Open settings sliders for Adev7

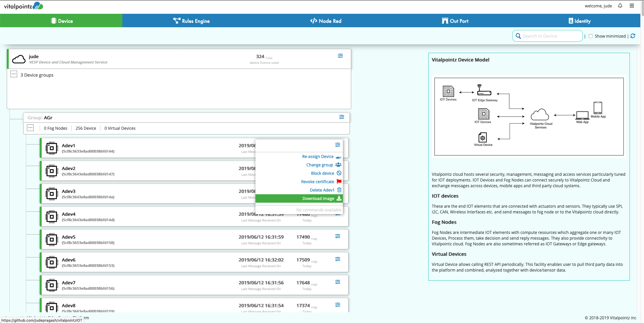click(x=338, y=282)
